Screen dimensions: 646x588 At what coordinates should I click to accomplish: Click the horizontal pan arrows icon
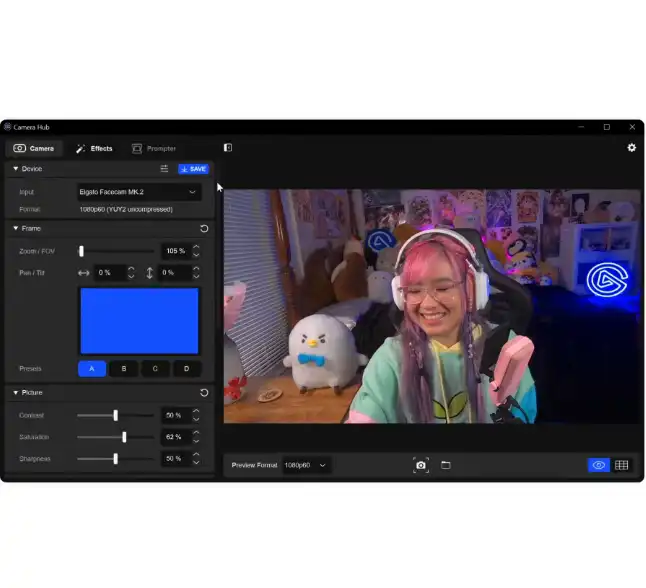(x=84, y=273)
